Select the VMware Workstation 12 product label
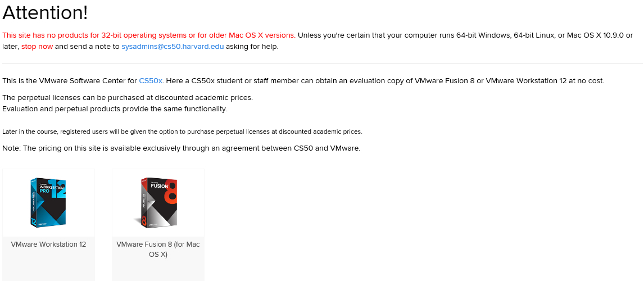644x281 pixels. [48, 244]
